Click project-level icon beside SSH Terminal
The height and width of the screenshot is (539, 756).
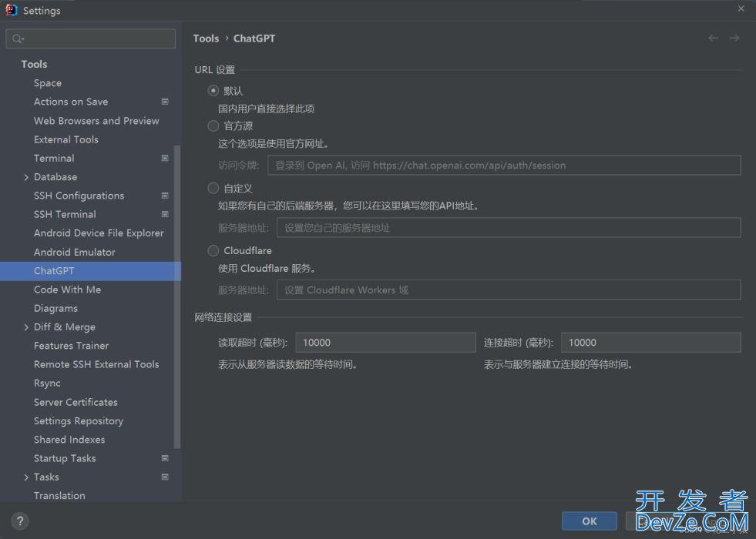point(165,214)
